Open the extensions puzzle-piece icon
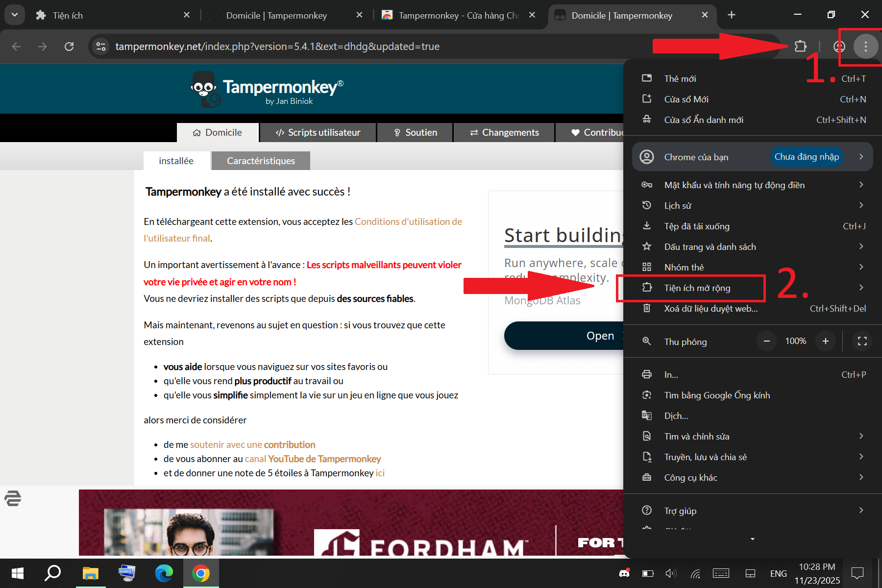The width and height of the screenshot is (882, 588). tap(801, 46)
